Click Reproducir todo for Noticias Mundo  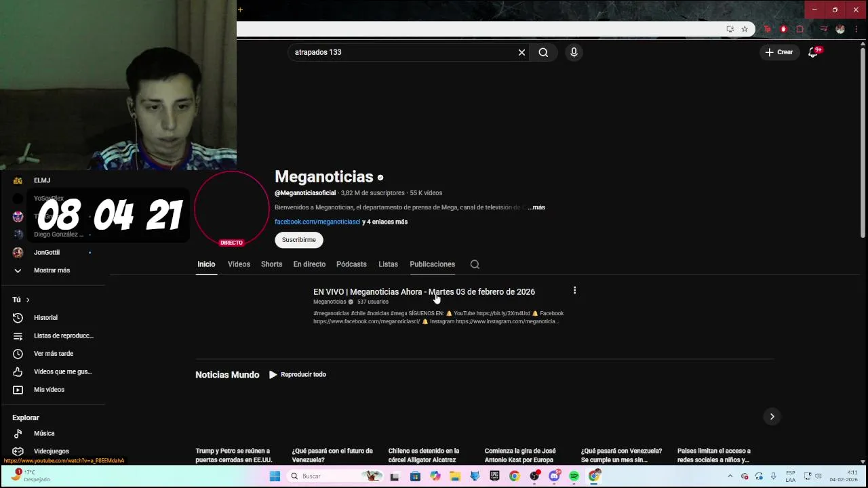pos(298,374)
